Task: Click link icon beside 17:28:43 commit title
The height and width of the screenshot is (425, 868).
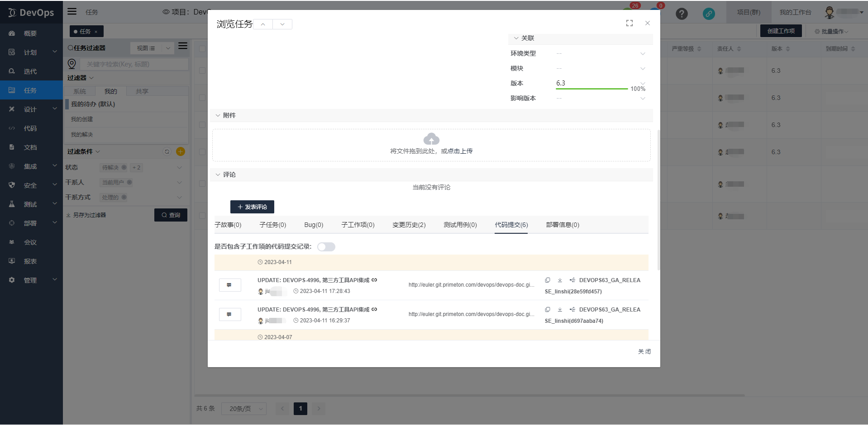Action: (x=374, y=280)
